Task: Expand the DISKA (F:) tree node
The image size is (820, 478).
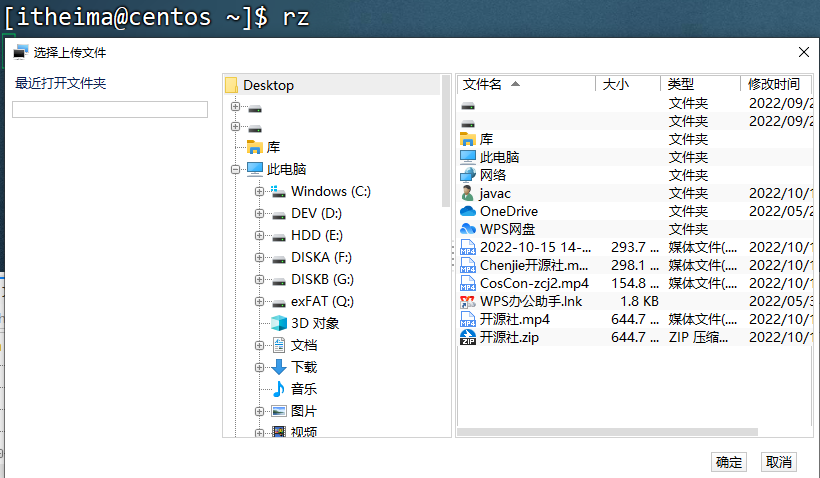Action: [259, 257]
